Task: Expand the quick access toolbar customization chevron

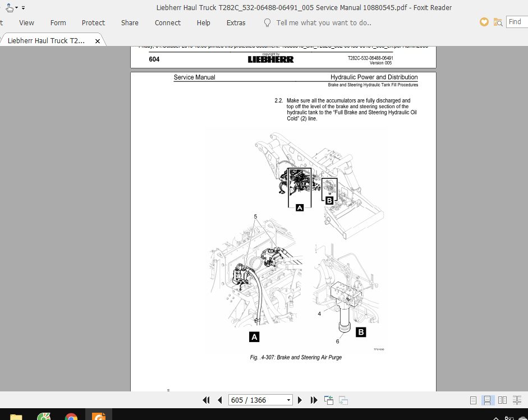Action: [23, 8]
